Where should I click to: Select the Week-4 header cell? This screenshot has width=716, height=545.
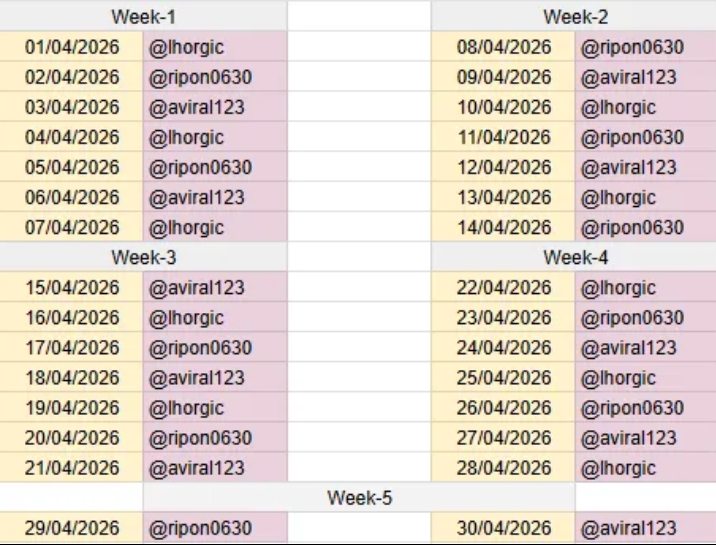pyautogui.click(x=575, y=257)
